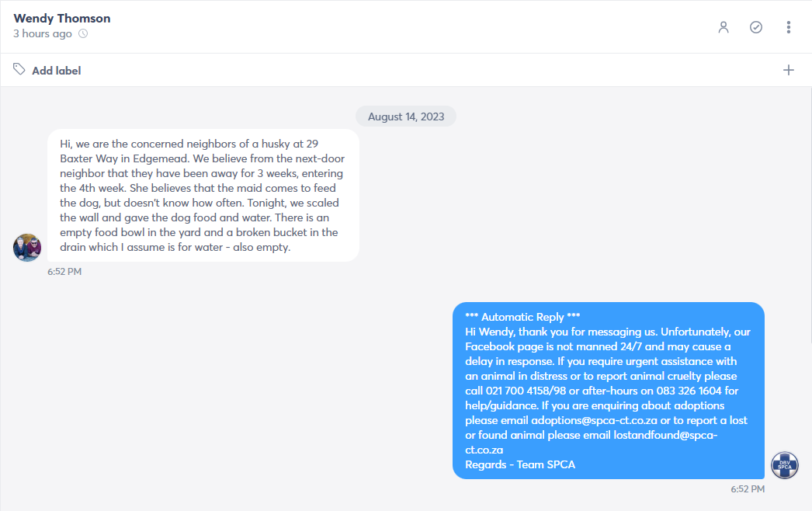This screenshot has height=511, width=812.
Task: Click the Add label text
Action: pos(57,71)
